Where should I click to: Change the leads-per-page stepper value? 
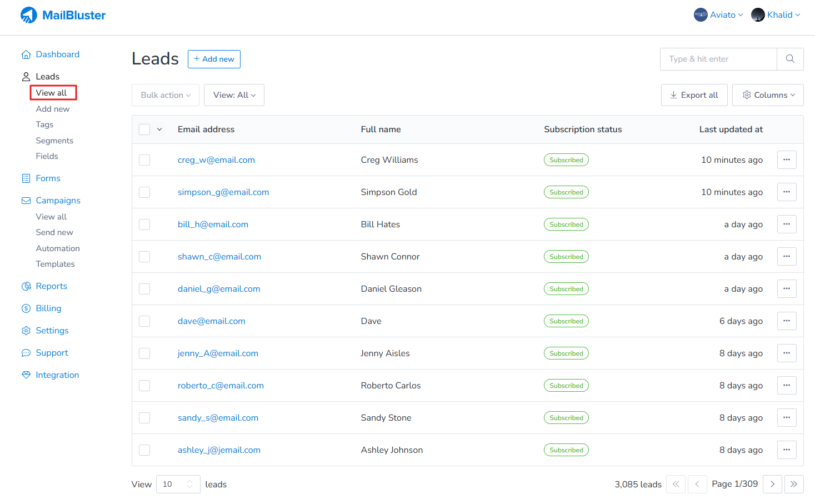point(189,484)
